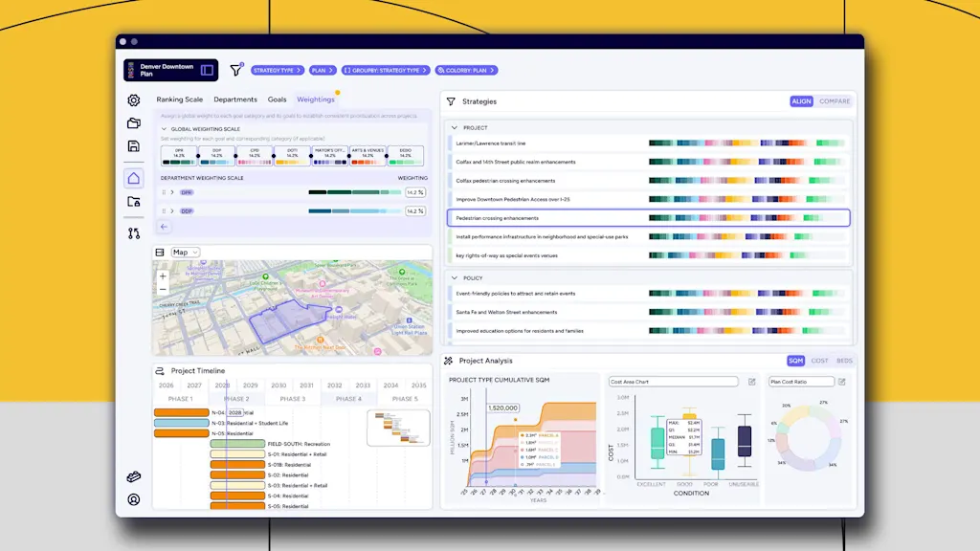Image resolution: width=980 pixels, height=551 pixels.
Task: Click the filter funnel icon in header
Action: [x=236, y=70]
